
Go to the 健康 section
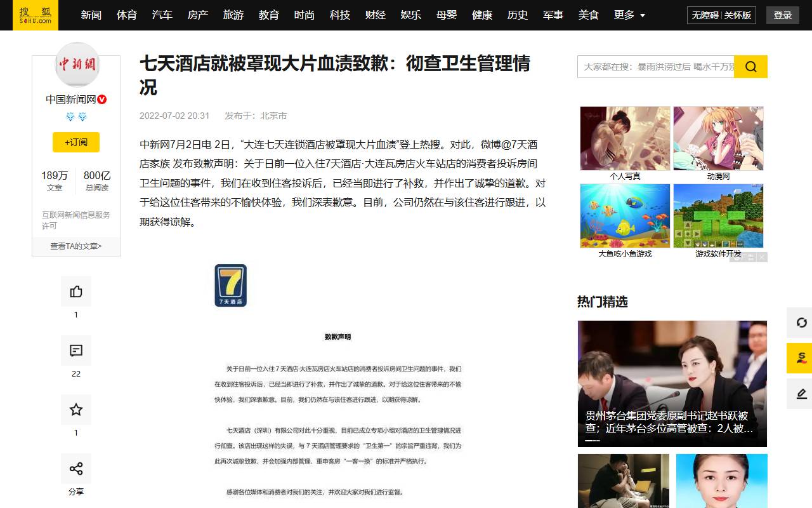pos(482,15)
